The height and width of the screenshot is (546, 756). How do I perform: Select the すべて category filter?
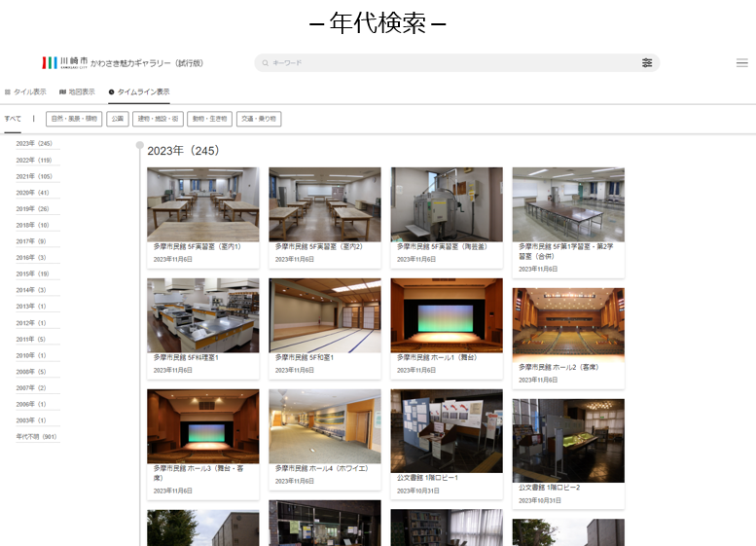(x=13, y=119)
